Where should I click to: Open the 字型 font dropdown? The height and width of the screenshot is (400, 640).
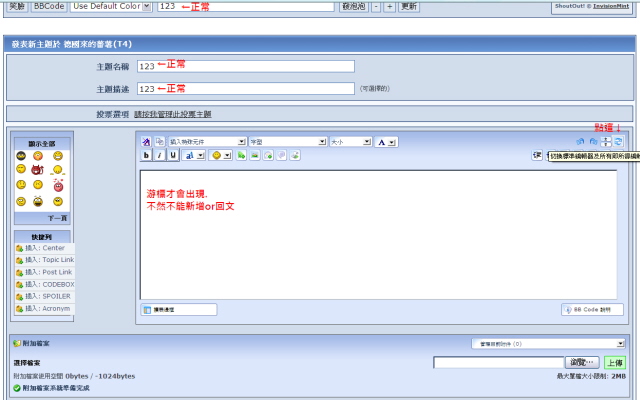pyautogui.click(x=288, y=142)
